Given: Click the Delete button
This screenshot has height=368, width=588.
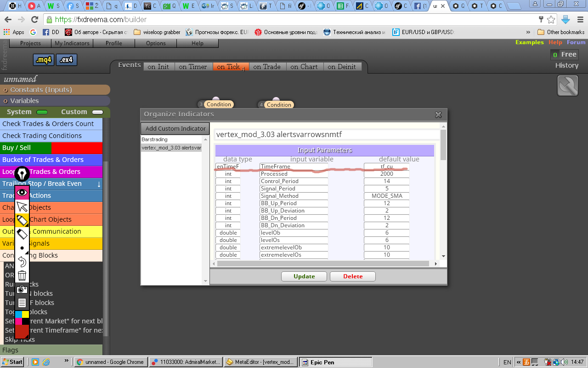Looking at the screenshot, I should 353,276.
